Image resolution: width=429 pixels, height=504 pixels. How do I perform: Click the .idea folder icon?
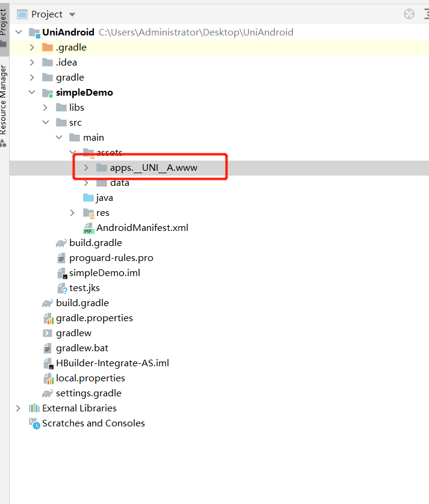point(48,63)
